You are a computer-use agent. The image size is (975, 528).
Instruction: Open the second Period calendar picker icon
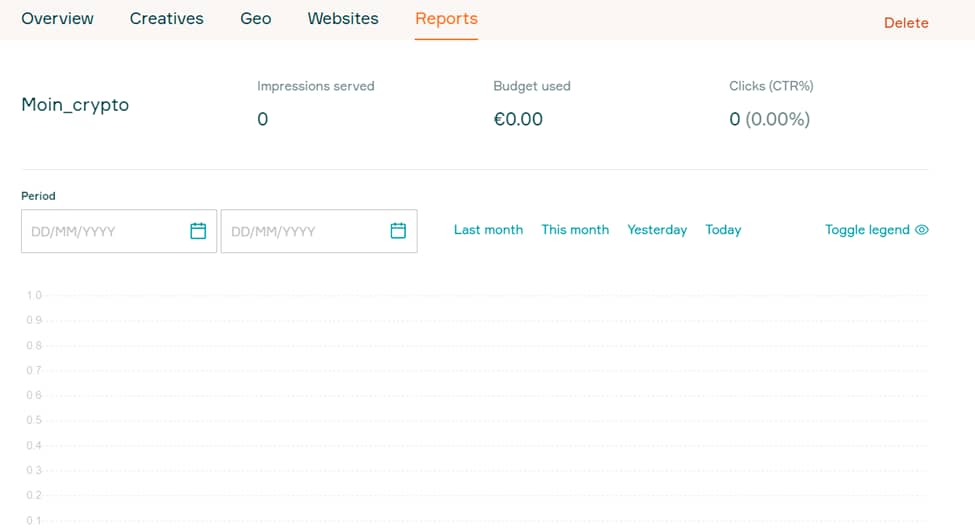(398, 231)
